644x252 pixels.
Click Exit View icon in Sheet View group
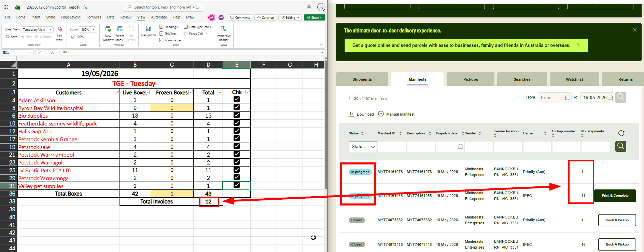59,29
